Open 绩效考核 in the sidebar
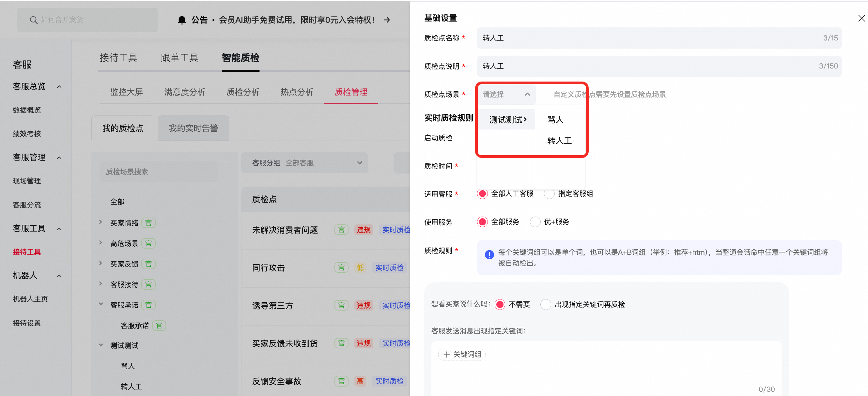 (x=27, y=134)
